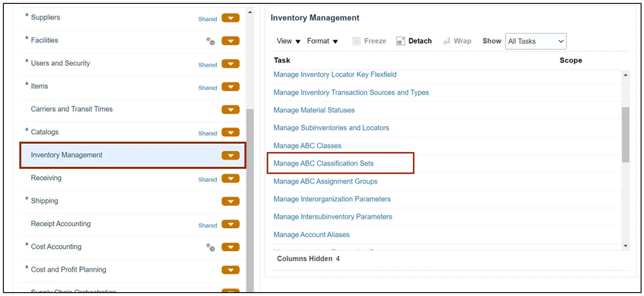This screenshot has width=644, height=296.
Task: Click the Wrap text icon
Action: (x=446, y=41)
